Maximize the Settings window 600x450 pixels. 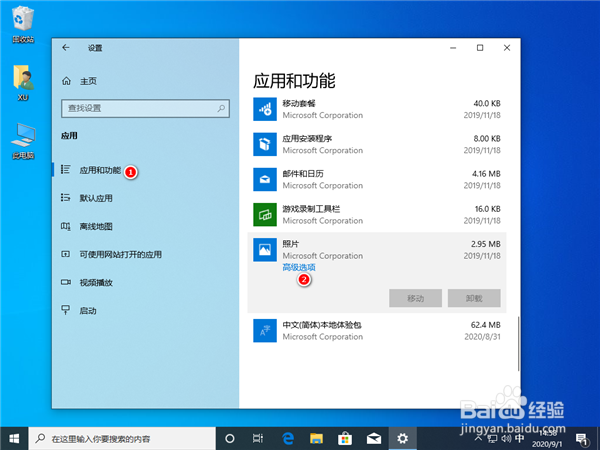click(x=480, y=48)
